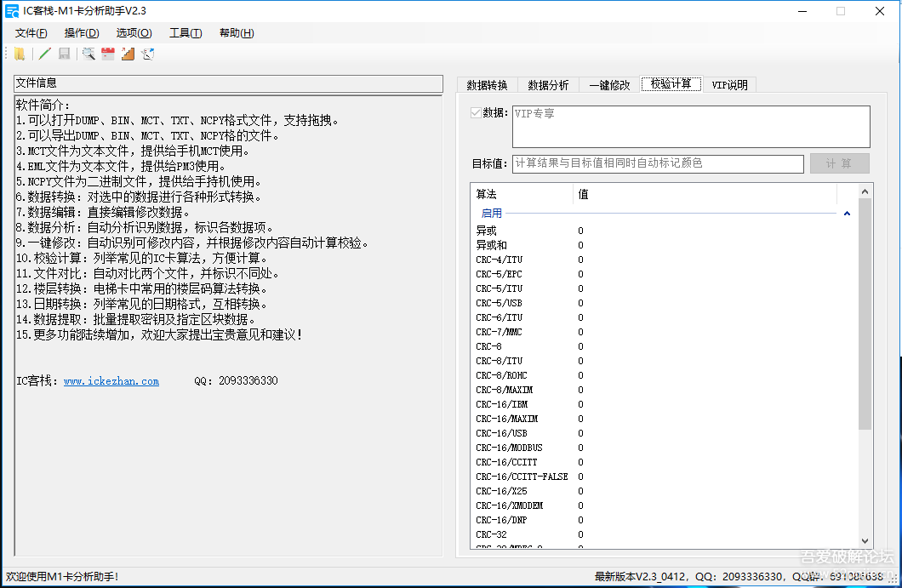Open the magnifier file compare tool
The width and height of the screenshot is (902, 588).
click(88, 54)
